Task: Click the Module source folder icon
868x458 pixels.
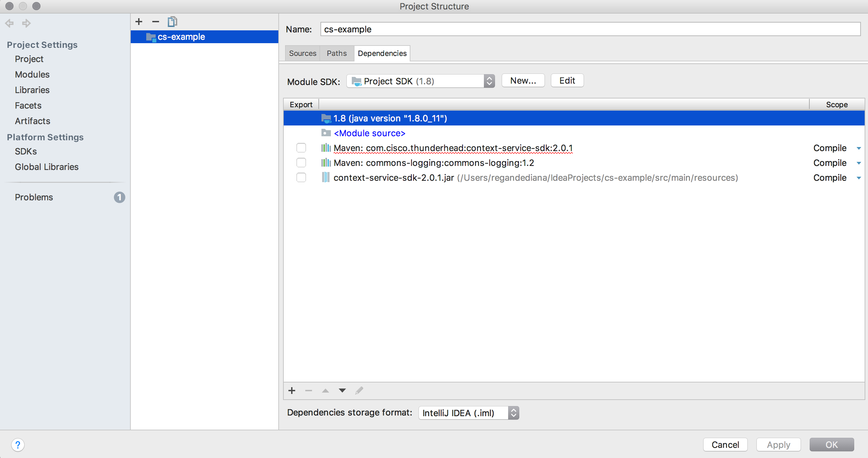Action: (x=326, y=133)
